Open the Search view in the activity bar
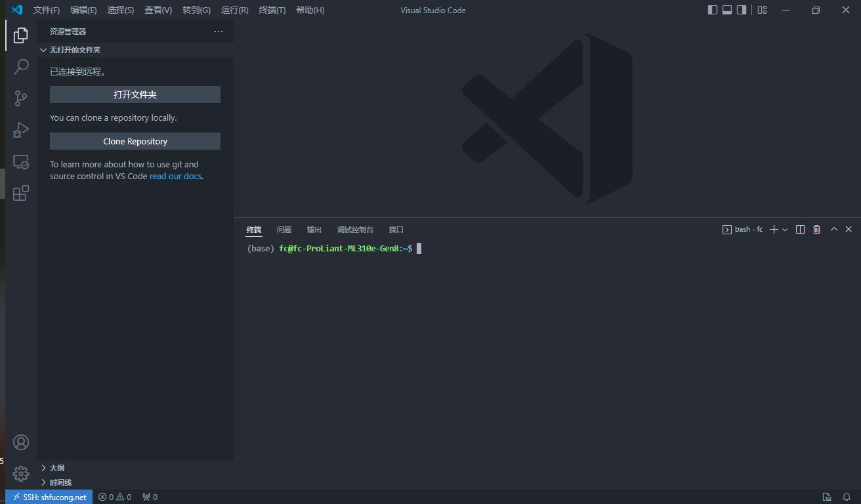The width and height of the screenshot is (861, 504). coord(21,66)
